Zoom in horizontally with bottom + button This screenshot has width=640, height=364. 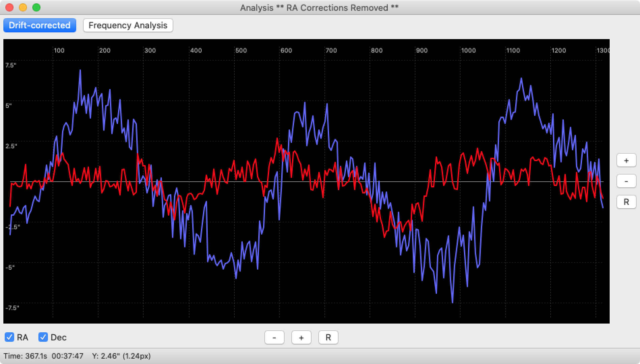tap(301, 337)
